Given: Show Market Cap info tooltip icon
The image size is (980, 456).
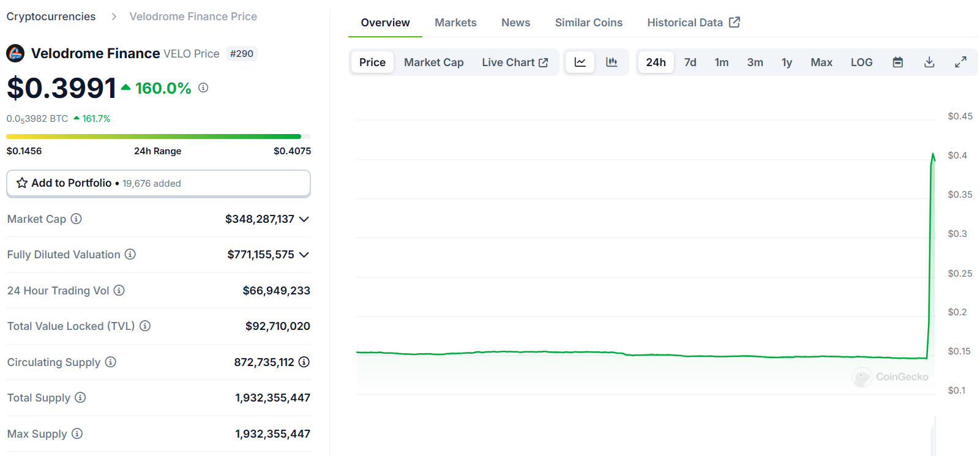Looking at the screenshot, I should point(76,219).
